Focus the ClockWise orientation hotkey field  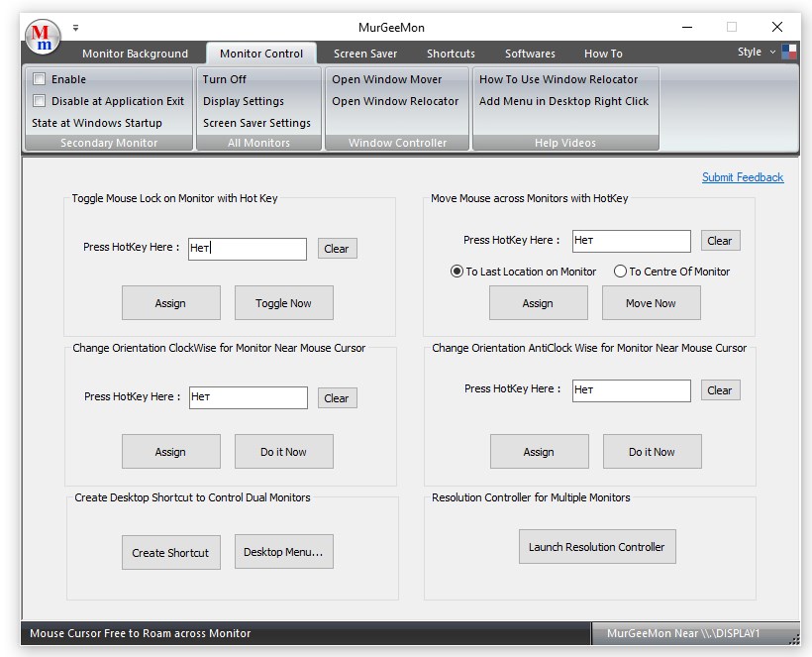click(248, 398)
